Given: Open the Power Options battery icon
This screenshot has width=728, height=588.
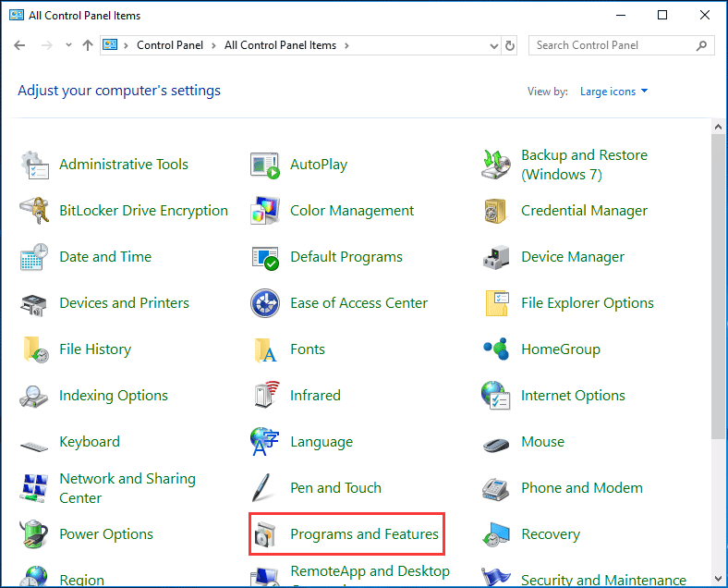Looking at the screenshot, I should pyautogui.click(x=34, y=534).
